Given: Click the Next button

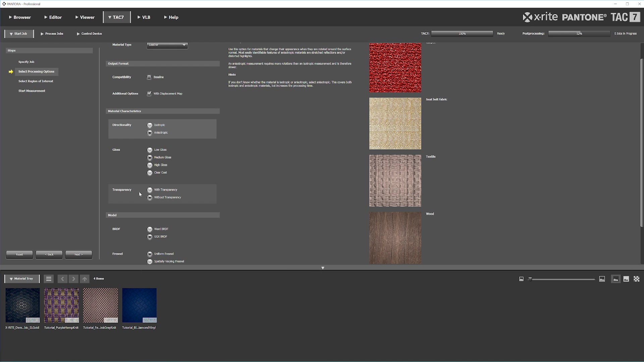Looking at the screenshot, I should tap(79, 254).
